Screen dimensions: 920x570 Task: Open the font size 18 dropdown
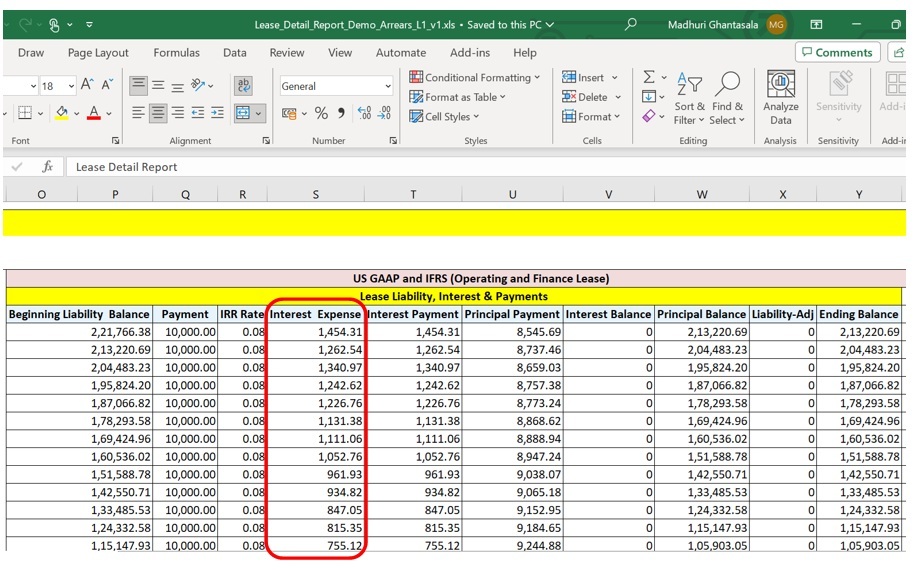click(x=69, y=87)
